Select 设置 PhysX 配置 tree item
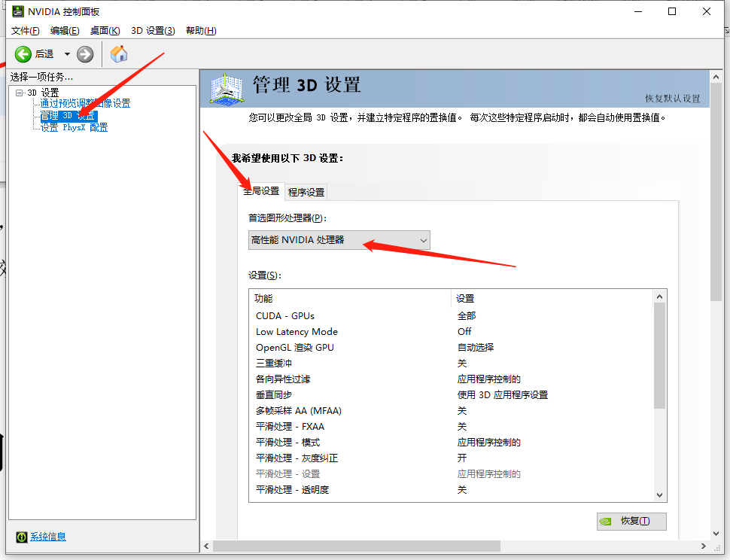The image size is (730, 560). coord(74,127)
